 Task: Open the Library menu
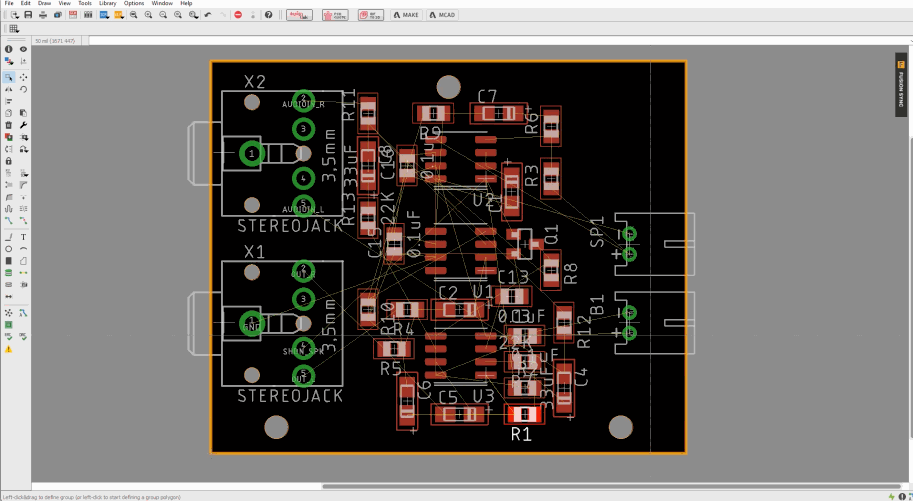point(107,4)
